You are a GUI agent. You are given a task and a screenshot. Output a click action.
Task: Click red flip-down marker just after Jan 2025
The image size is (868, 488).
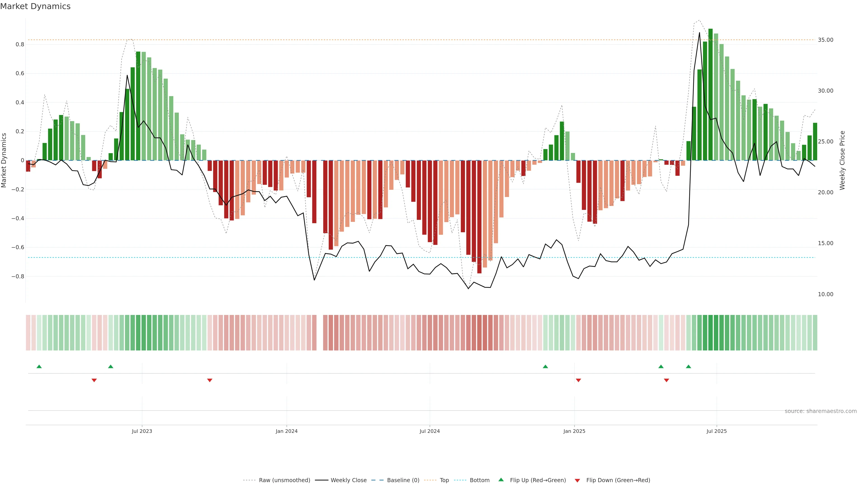click(578, 380)
